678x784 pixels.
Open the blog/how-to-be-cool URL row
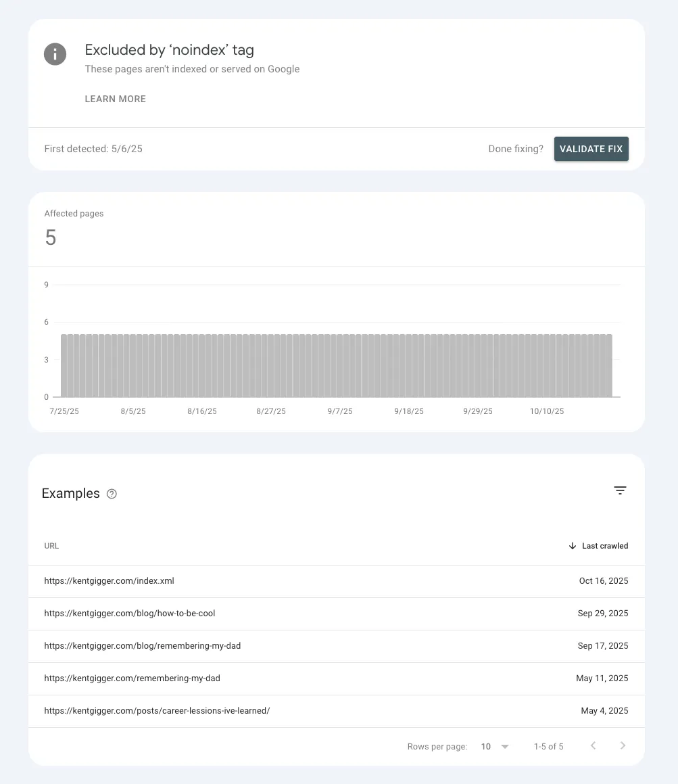click(130, 614)
